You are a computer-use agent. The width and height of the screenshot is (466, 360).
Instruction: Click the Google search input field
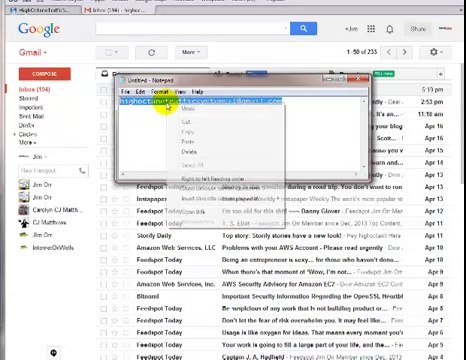pyautogui.click(x=192, y=29)
